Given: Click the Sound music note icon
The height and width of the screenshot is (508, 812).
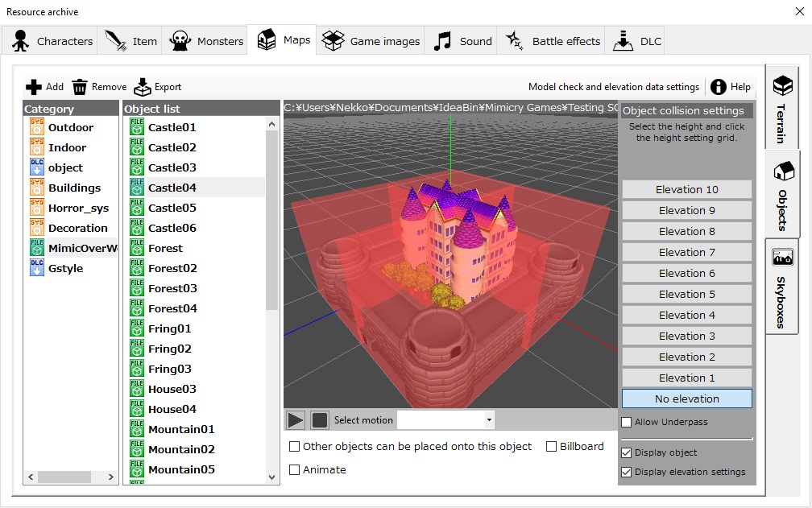Looking at the screenshot, I should pyautogui.click(x=442, y=41).
